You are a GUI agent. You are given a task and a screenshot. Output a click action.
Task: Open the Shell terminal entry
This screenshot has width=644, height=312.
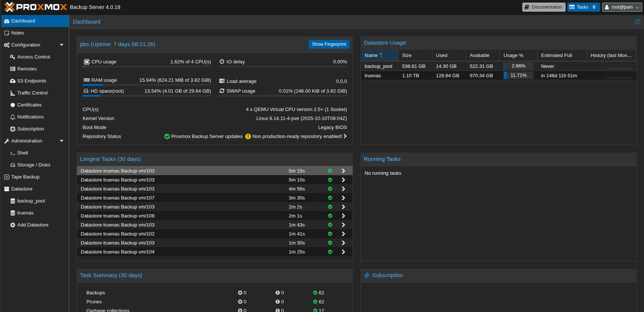coord(23,153)
